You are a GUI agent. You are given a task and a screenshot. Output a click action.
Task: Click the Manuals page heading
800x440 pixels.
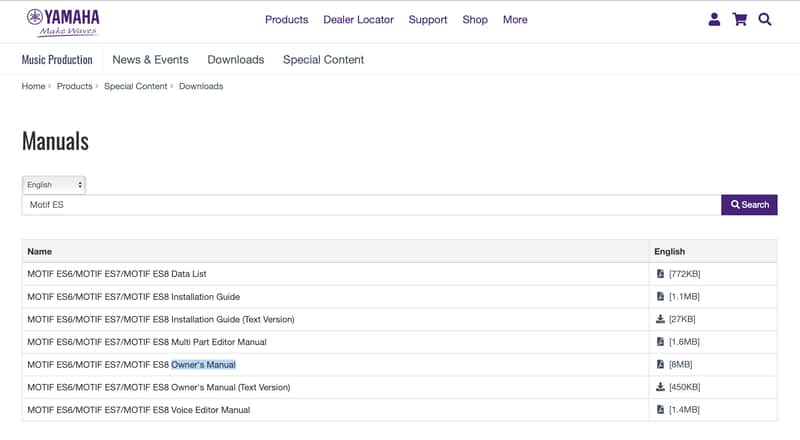[55, 141]
